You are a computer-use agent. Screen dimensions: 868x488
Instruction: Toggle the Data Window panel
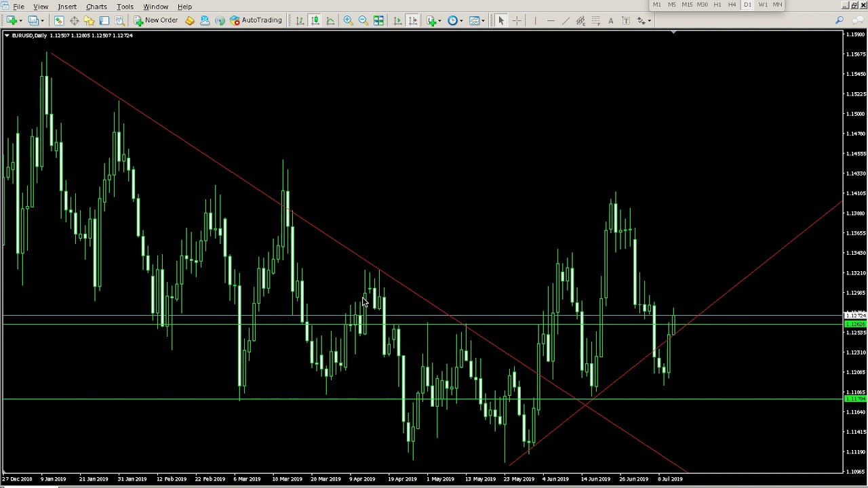(x=74, y=20)
